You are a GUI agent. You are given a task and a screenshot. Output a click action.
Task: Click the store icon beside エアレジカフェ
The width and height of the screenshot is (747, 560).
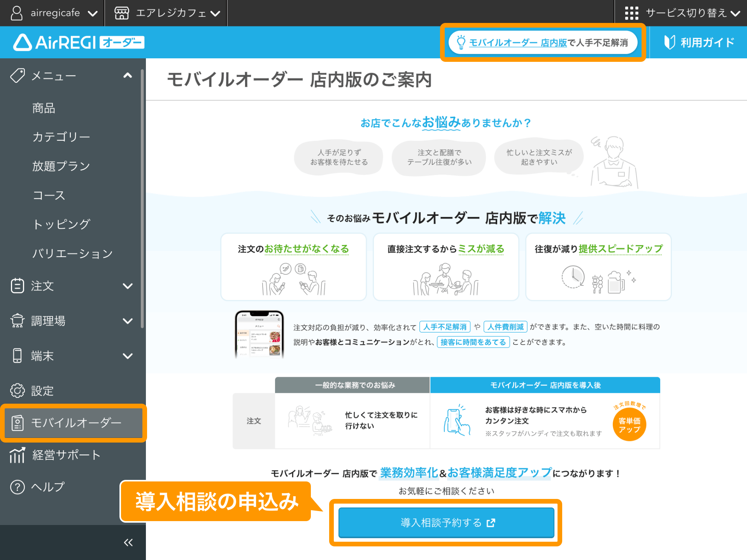pyautogui.click(x=122, y=13)
